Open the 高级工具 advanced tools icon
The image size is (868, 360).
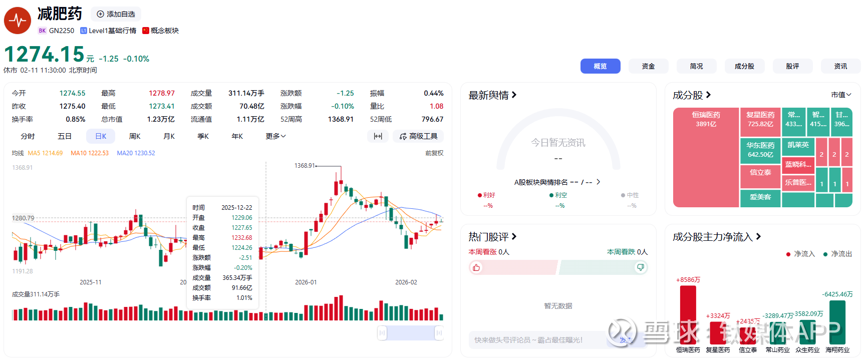coord(403,136)
